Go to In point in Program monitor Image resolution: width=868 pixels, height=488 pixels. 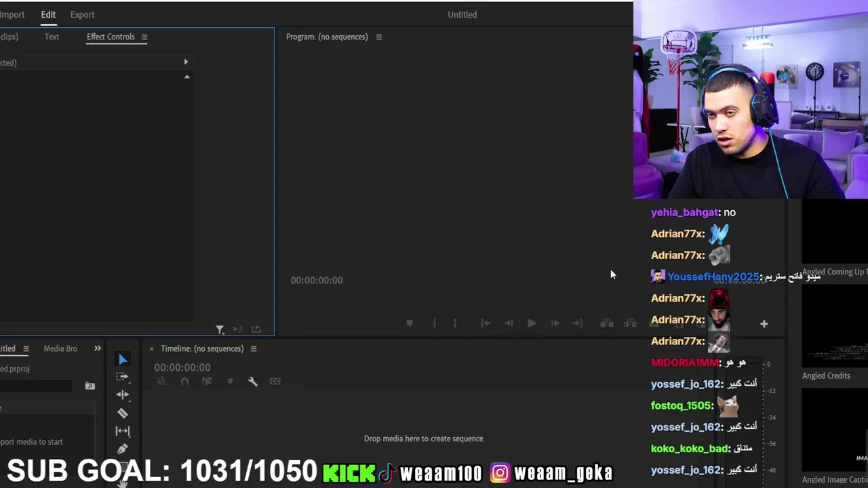point(486,323)
